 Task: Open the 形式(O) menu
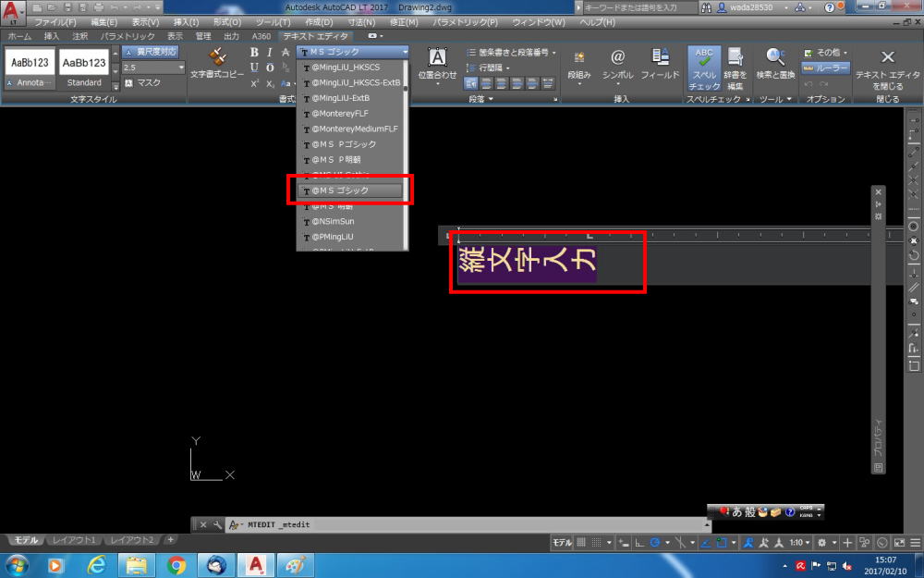point(227,22)
